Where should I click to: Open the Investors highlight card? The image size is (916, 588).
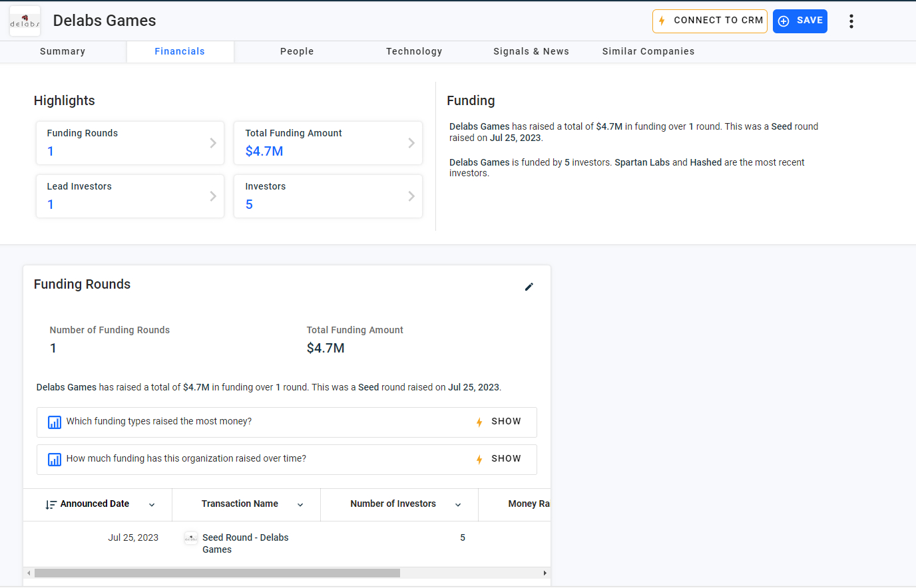click(328, 196)
